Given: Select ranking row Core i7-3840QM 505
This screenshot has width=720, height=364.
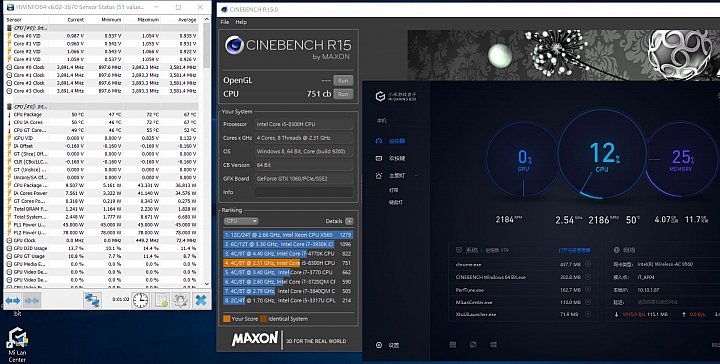Looking at the screenshot, I should (288, 291).
